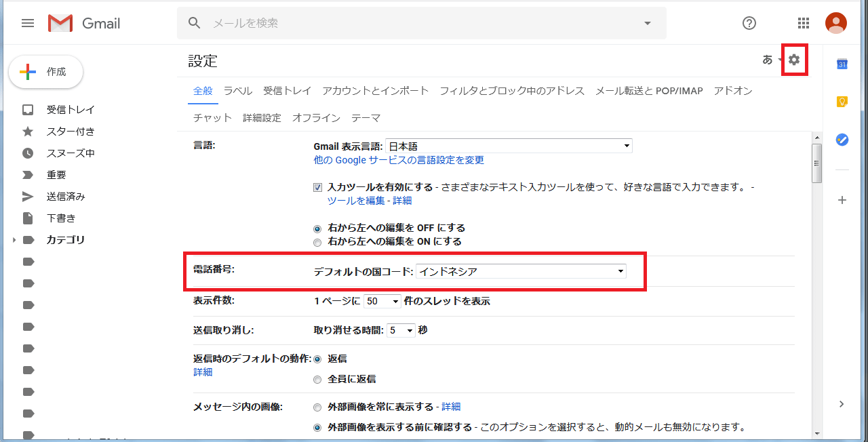Open the account profile avatar
This screenshot has height=442, width=868.
[x=836, y=22]
